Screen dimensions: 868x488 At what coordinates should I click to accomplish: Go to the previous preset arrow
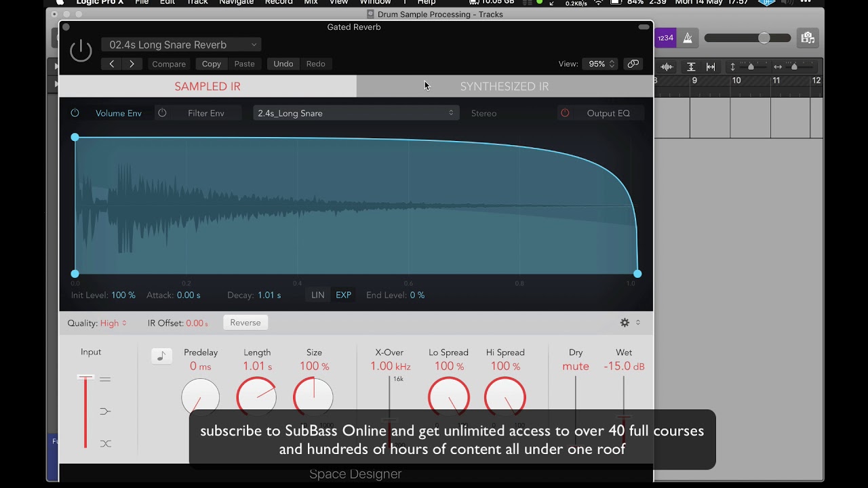pos(112,64)
